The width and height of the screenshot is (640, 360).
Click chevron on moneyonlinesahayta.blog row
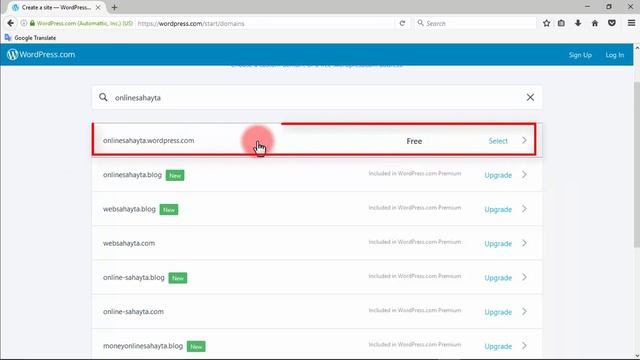524,346
